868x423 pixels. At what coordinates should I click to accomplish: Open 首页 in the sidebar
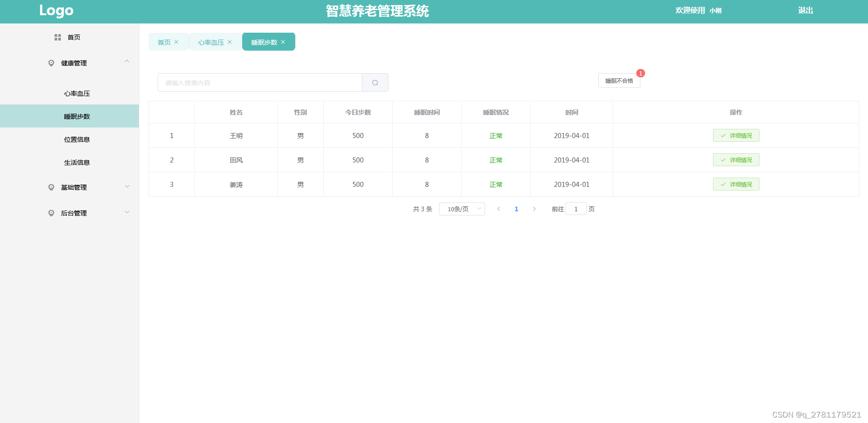pos(69,37)
